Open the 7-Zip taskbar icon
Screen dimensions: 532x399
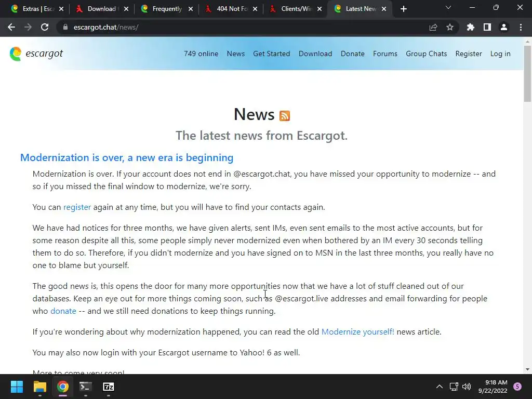click(109, 387)
